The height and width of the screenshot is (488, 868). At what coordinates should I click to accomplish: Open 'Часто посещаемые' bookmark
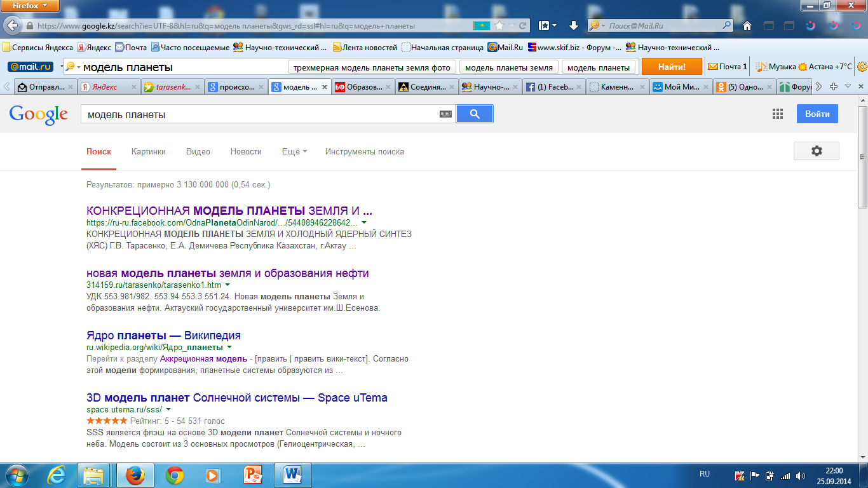click(x=189, y=48)
